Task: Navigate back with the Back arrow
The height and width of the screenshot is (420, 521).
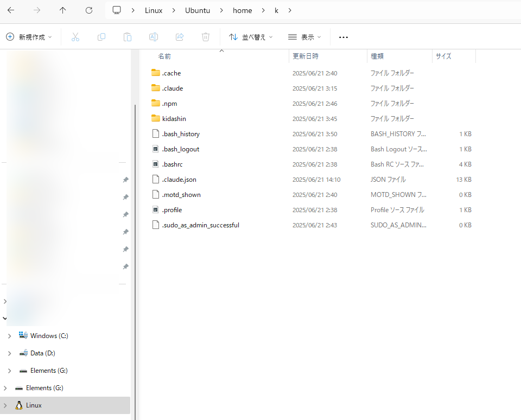Action: (11, 10)
